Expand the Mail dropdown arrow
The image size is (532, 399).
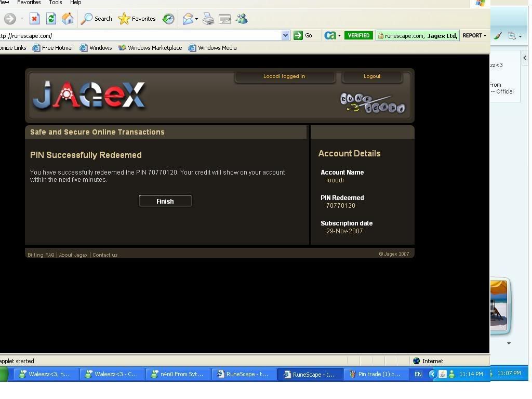[x=196, y=19]
